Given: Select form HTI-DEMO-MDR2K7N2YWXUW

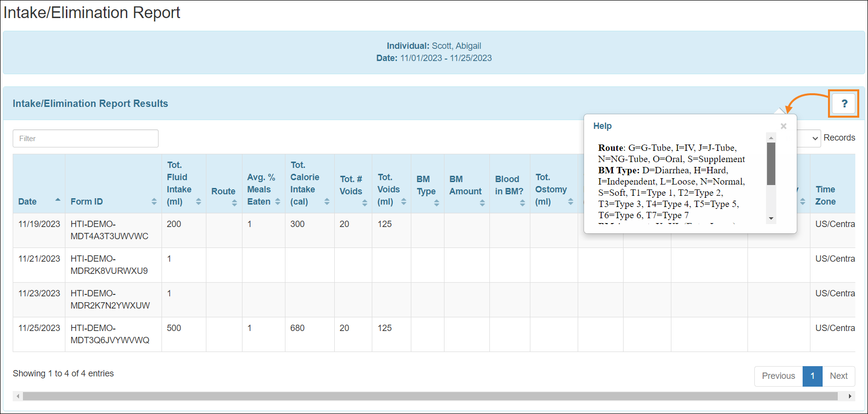Looking at the screenshot, I should pyautogui.click(x=110, y=299).
